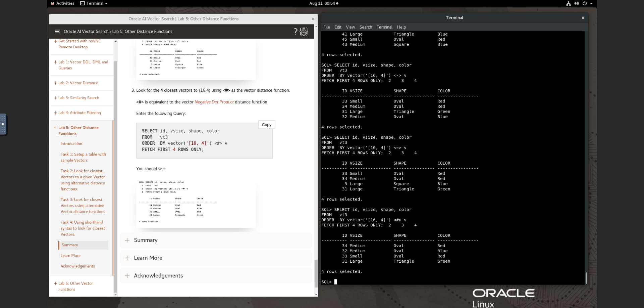Click the Terminal scrollbar thumb

pyautogui.click(x=586, y=278)
